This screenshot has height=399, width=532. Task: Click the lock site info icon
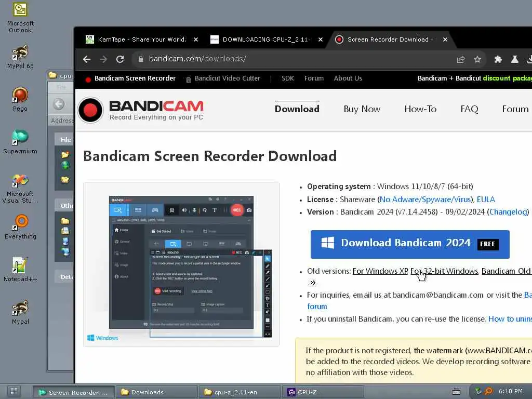(140, 59)
